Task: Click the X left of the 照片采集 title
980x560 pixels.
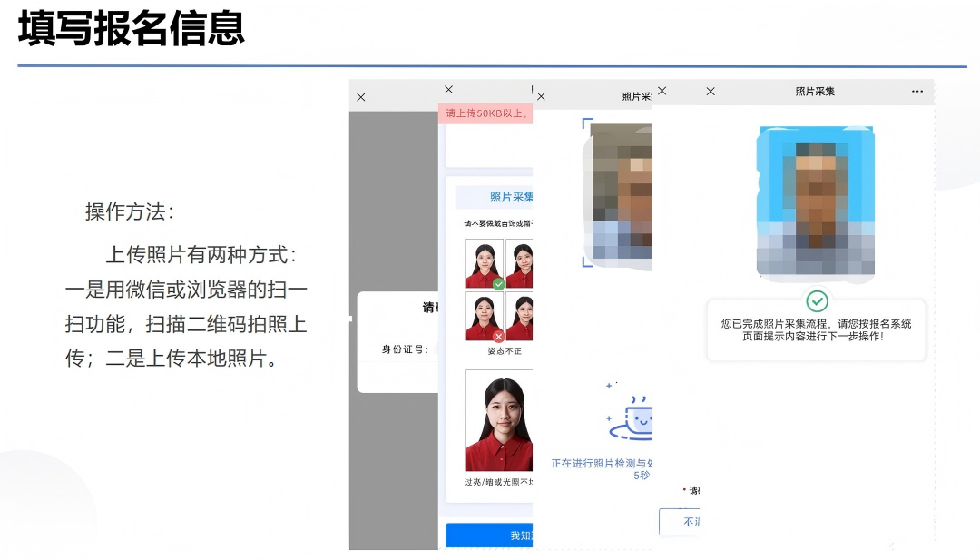Action: tap(710, 92)
